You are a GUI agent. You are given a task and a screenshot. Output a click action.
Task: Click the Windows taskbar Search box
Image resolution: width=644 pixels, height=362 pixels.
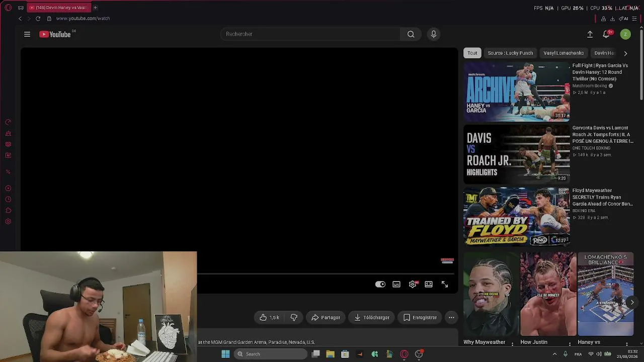click(270, 354)
